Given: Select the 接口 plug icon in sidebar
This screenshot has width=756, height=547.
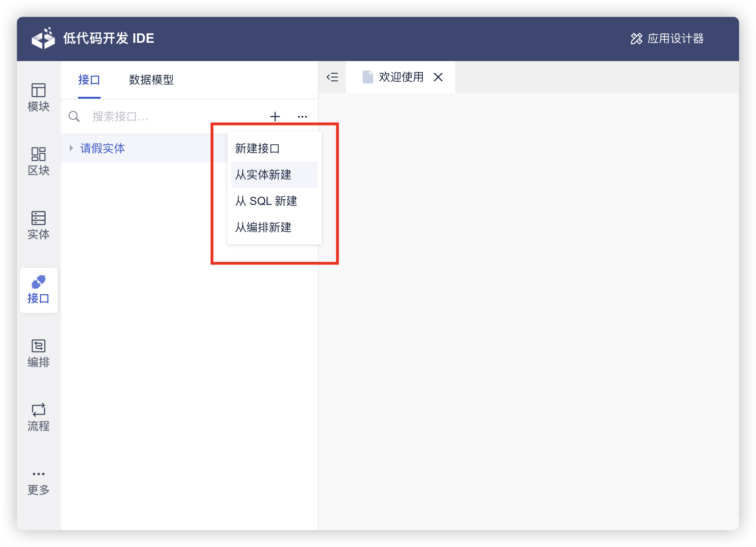Looking at the screenshot, I should [39, 289].
